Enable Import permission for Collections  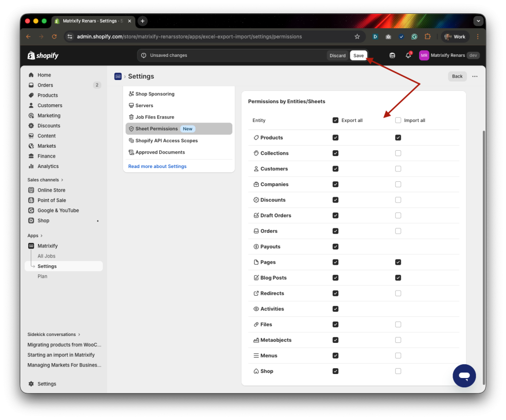(398, 153)
